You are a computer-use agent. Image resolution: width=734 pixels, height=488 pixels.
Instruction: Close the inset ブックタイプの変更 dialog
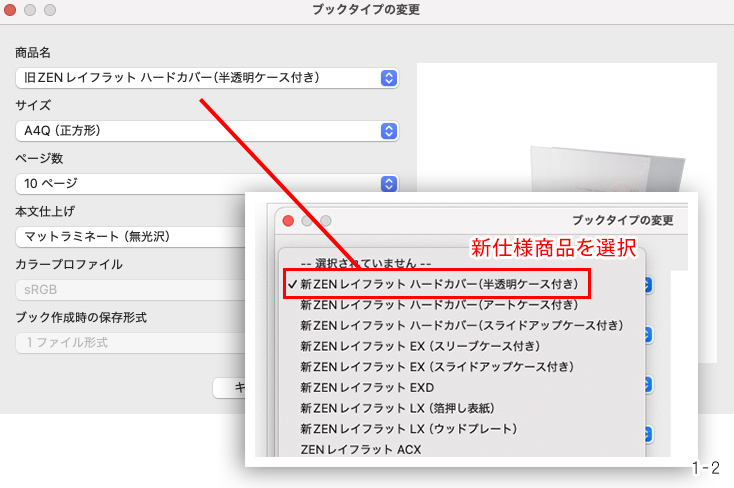288,221
